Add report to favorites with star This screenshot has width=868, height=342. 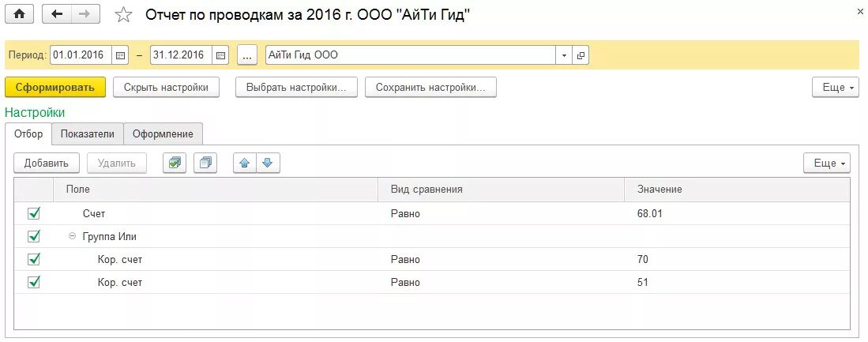click(124, 15)
